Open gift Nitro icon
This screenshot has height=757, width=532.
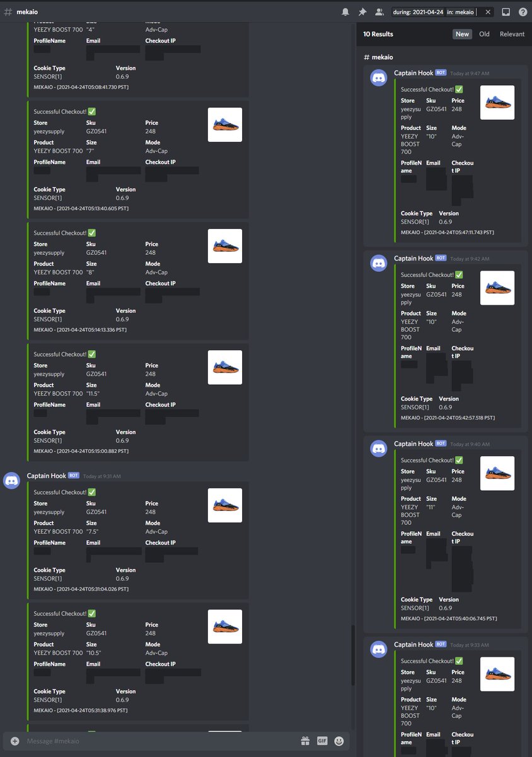pos(305,741)
